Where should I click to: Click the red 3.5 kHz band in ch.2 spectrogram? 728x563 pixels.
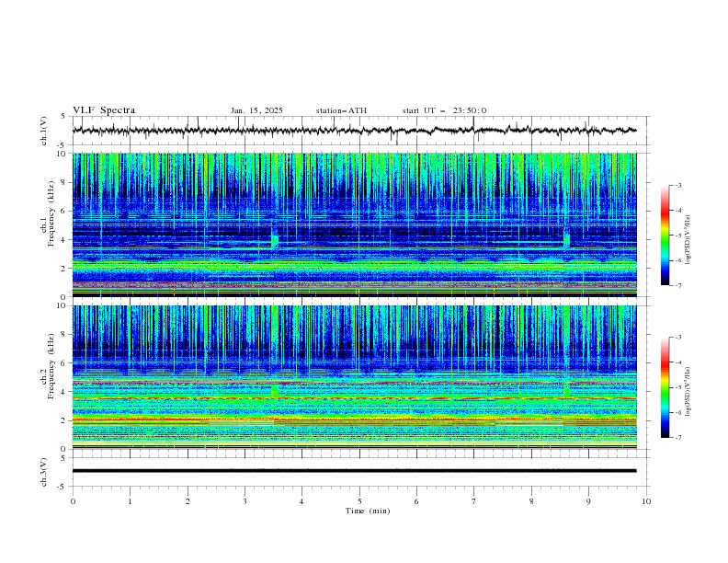click(354, 398)
